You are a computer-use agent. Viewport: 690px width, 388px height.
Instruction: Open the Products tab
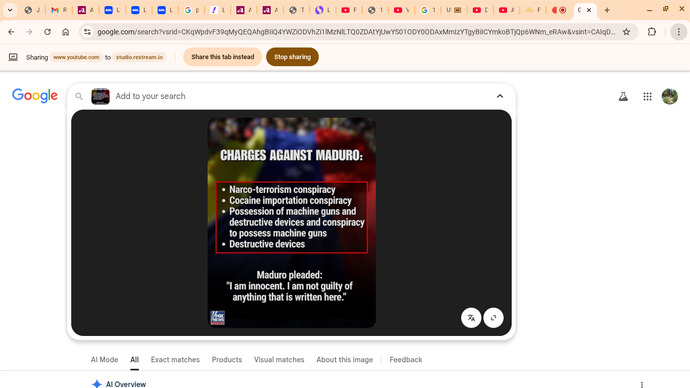(x=227, y=359)
